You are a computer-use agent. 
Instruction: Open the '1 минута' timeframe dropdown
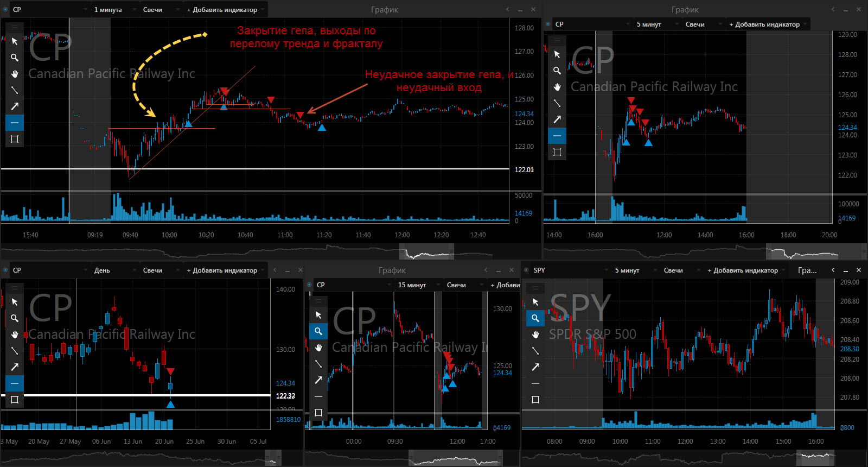pyautogui.click(x=110, y=10)
